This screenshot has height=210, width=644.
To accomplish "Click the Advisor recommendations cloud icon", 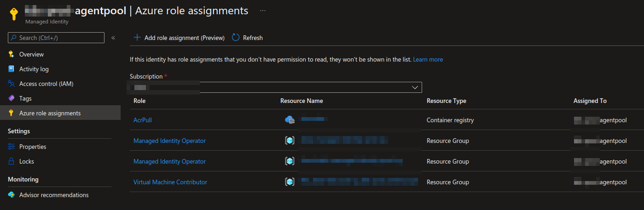I will [11, 195].
